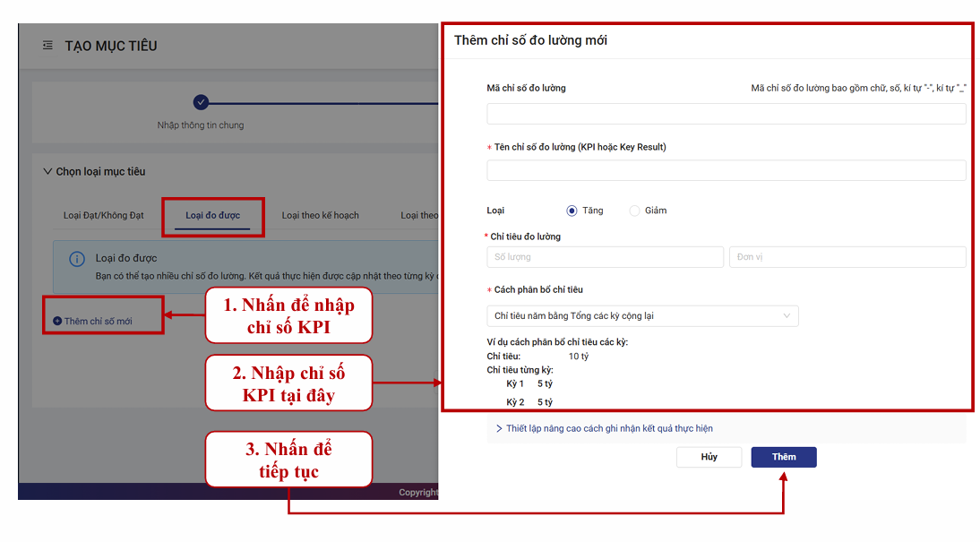This screenshot has height=542, width=980.
Task: Click the blue info icon in Loại đo được notice
Action: (x=77, y=259)
